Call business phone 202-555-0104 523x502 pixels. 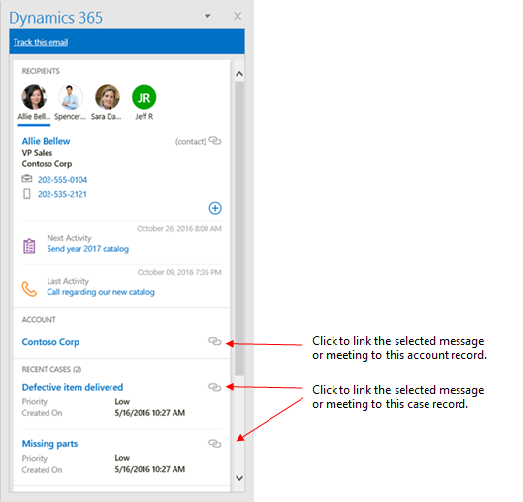62,180
